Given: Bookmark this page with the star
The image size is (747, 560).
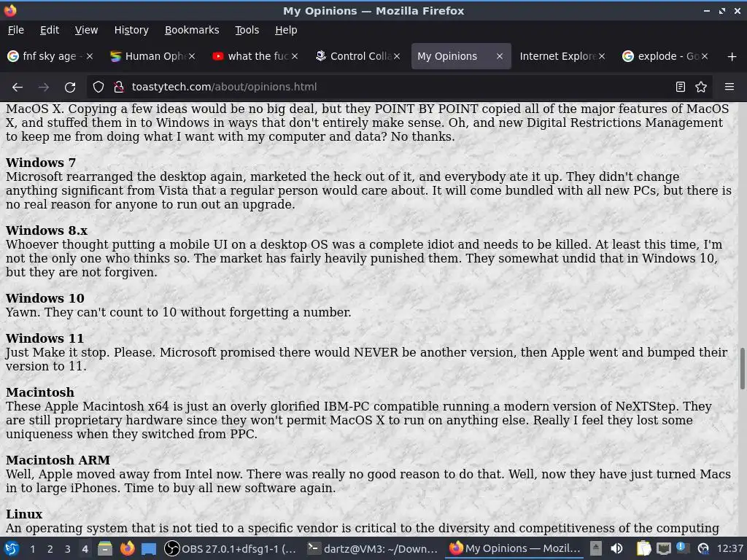Looking at the screenshot, I should [701, 87].
